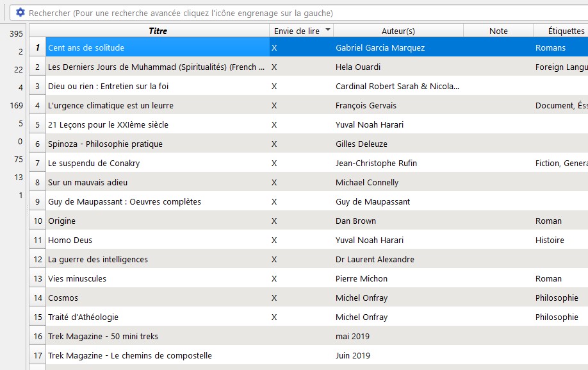The height and width of the screenshot is (370, 588).
Task: Select 'Trek Magazine - Le chemins de compostelle'
Action: pos(130,355)
